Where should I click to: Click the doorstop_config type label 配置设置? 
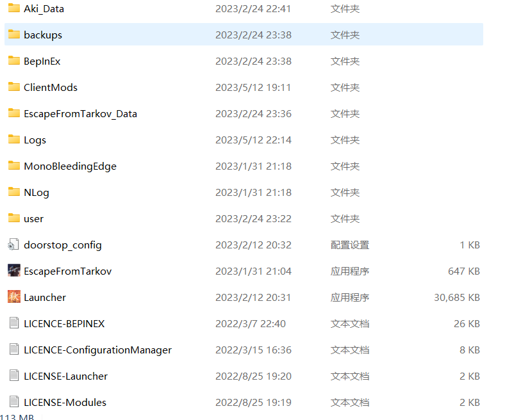(349, 245)
